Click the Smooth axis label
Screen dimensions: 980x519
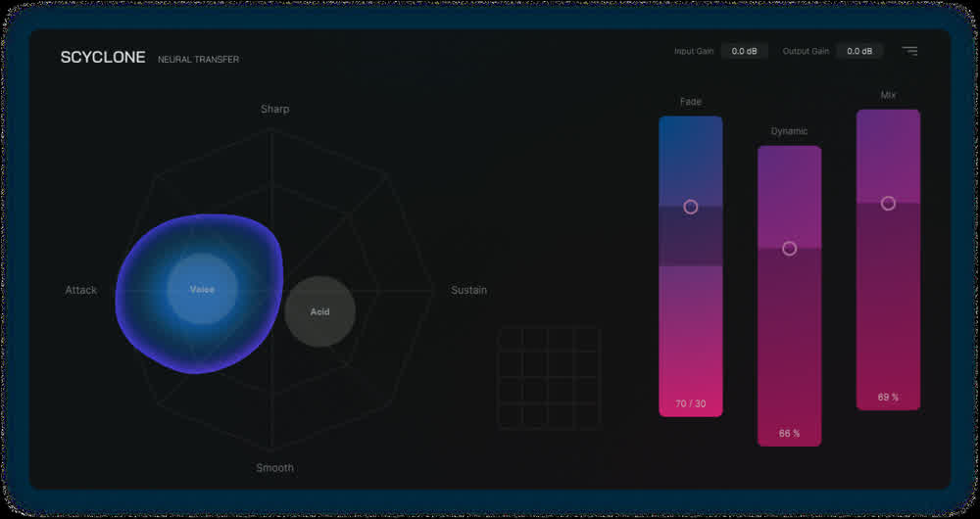[275, 468]
